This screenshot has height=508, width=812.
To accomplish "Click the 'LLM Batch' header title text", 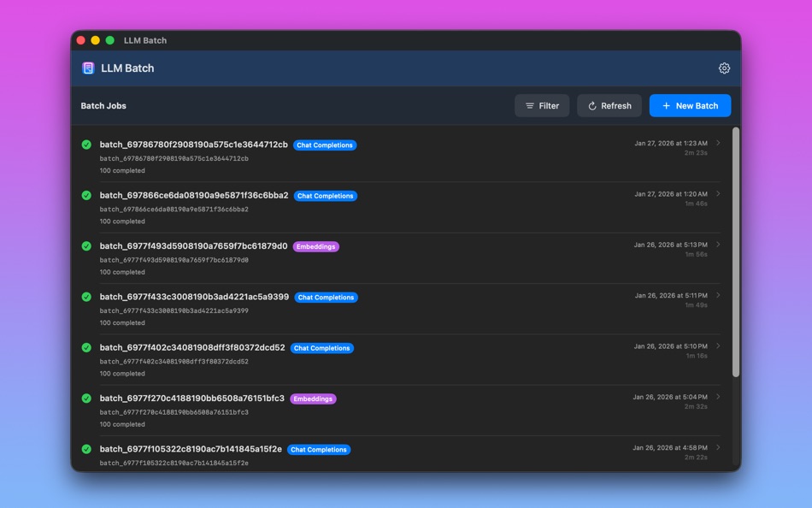I will [127, 68].
